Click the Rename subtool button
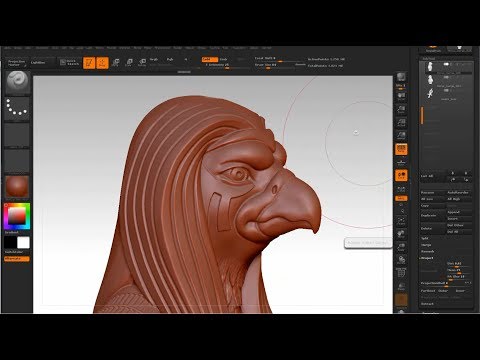Viewport: 480px width, 360px height. tap(432, 193)
